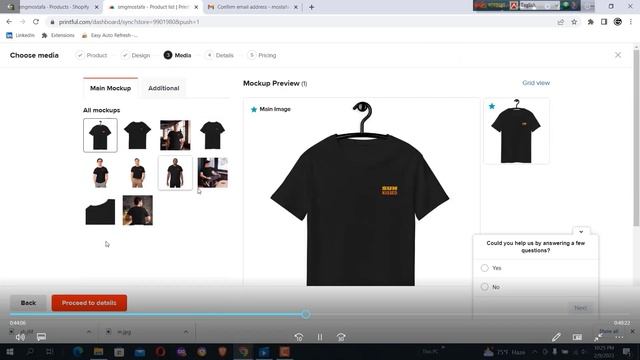Select the highlighted dark-skinned model mockup
This screenshot has height=360, width=640.
175,173
